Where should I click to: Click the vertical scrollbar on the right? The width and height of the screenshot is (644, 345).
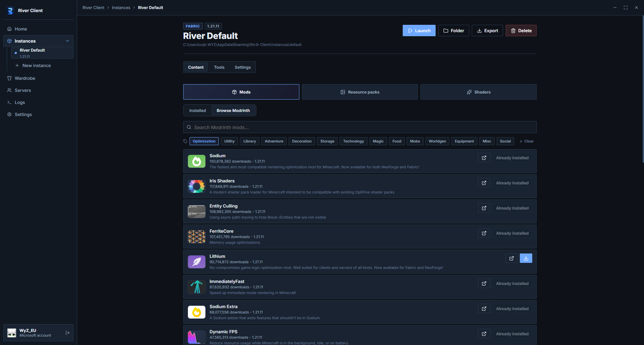[643, 89]
